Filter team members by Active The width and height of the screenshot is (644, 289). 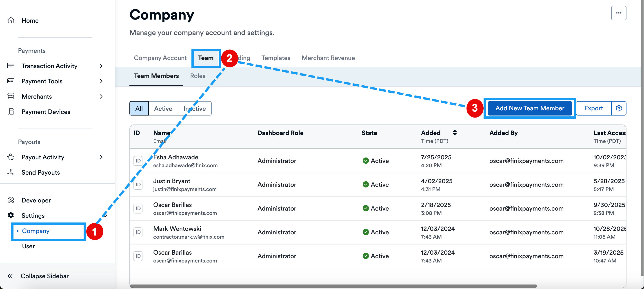coord(163,109)
